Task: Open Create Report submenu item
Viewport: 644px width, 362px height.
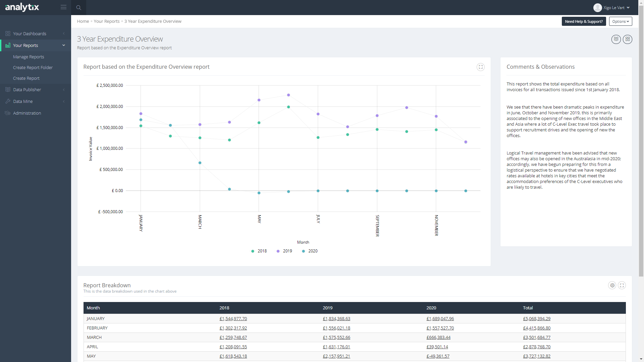Action: 26,78
